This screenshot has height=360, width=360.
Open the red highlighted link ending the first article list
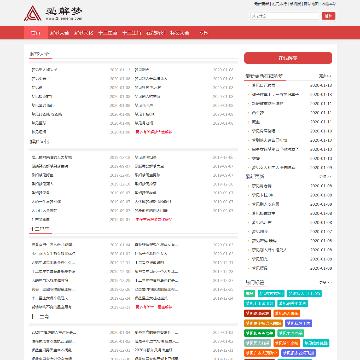(154, 132)
